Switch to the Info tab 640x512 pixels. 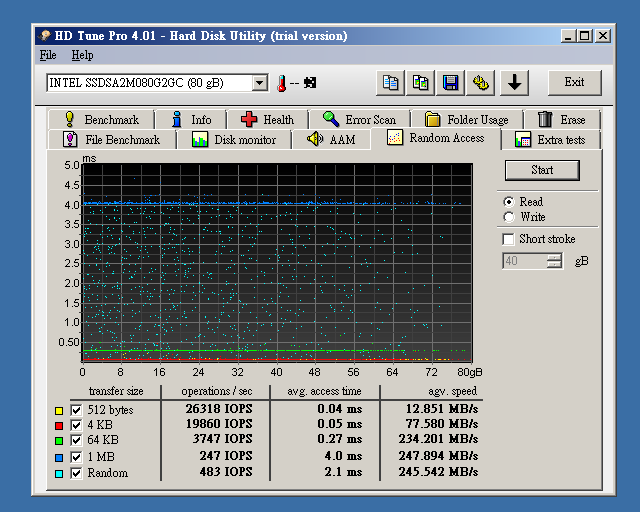(191, 119)
